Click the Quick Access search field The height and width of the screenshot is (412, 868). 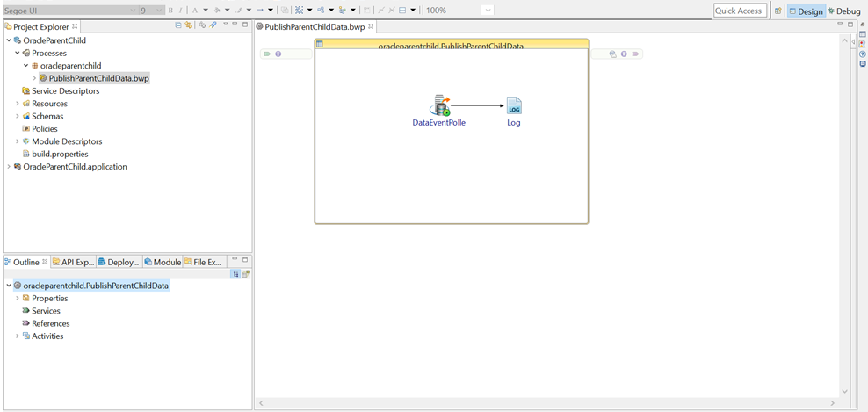pos(739,11)
